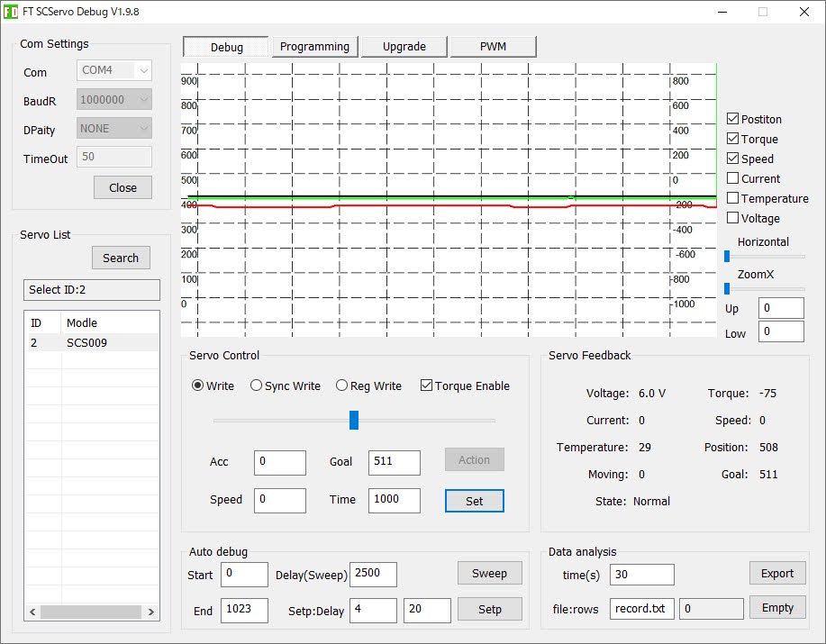Click the Empty data button

point(777,608)
